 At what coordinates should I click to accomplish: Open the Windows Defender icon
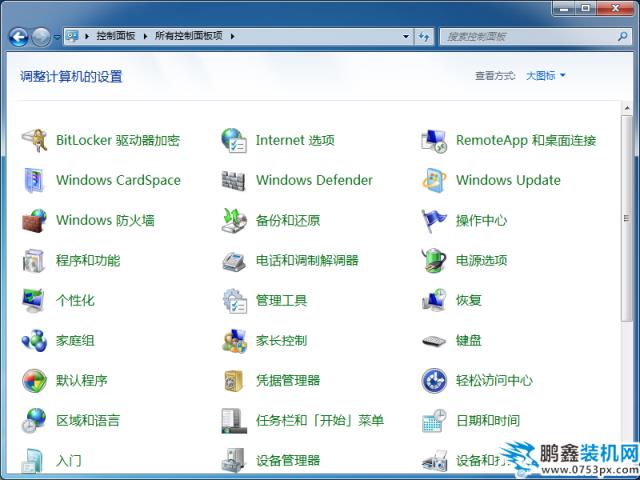click(x=234, y=180)
